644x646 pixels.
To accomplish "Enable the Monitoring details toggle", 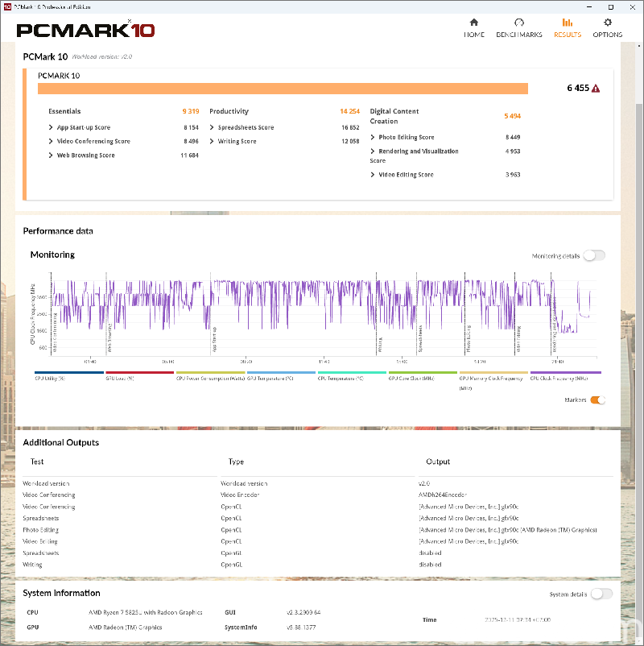I will coord(592,255).
